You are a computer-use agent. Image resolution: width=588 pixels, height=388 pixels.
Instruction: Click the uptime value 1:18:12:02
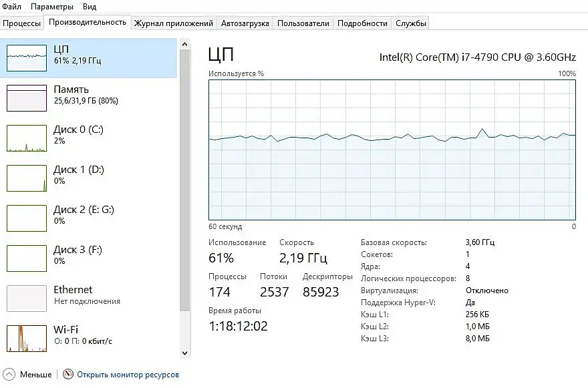(x=238, y=326)
